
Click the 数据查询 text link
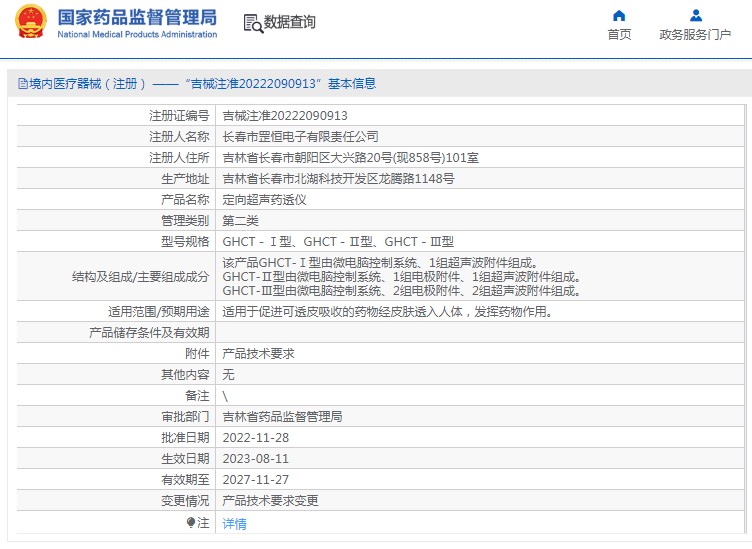290,22
